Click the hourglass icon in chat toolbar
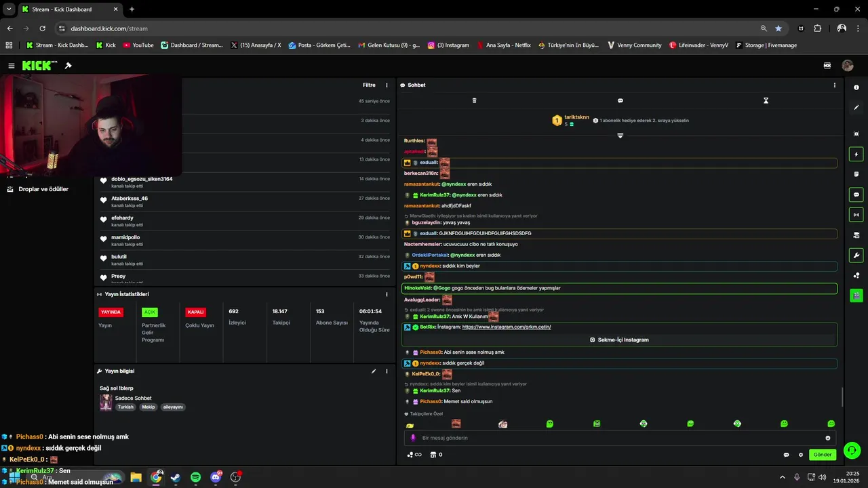This screenshot has width=868, height=488. pos(766,100)
